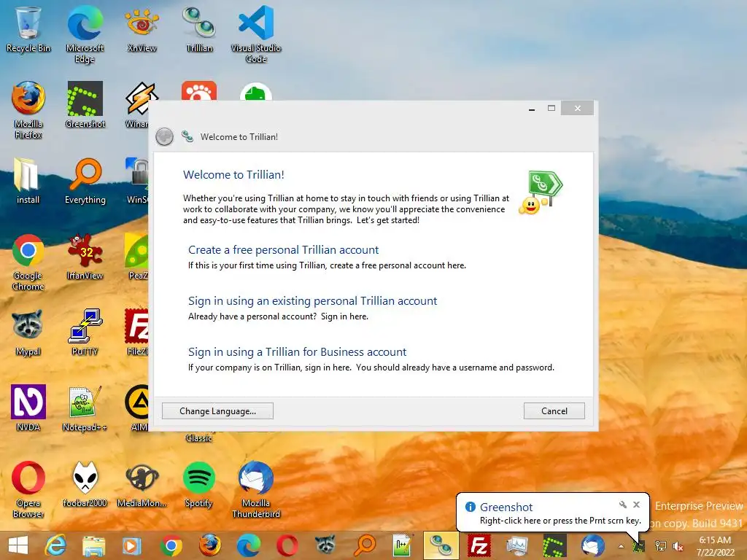Click Trillian logo icon beside window title
The image size is (747, 560).
point(187,136)
